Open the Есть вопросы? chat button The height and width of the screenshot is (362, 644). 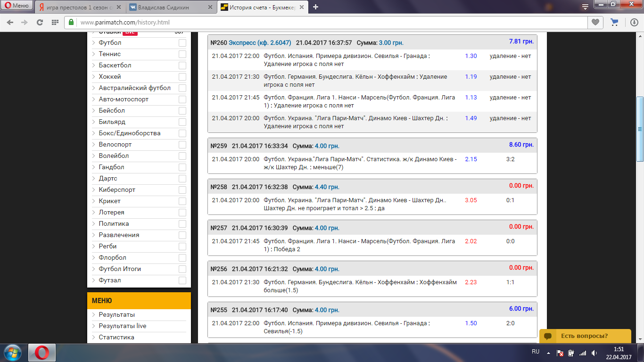pos(585,336)
